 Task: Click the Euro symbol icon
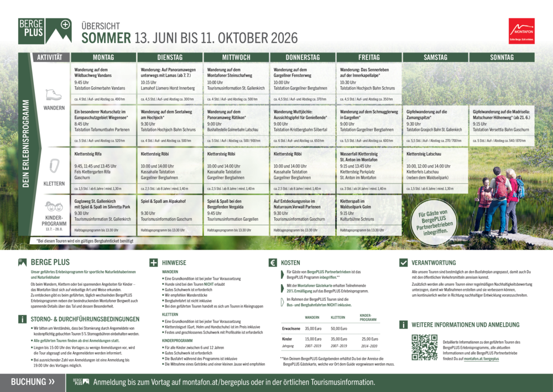(x=272, y=263)
